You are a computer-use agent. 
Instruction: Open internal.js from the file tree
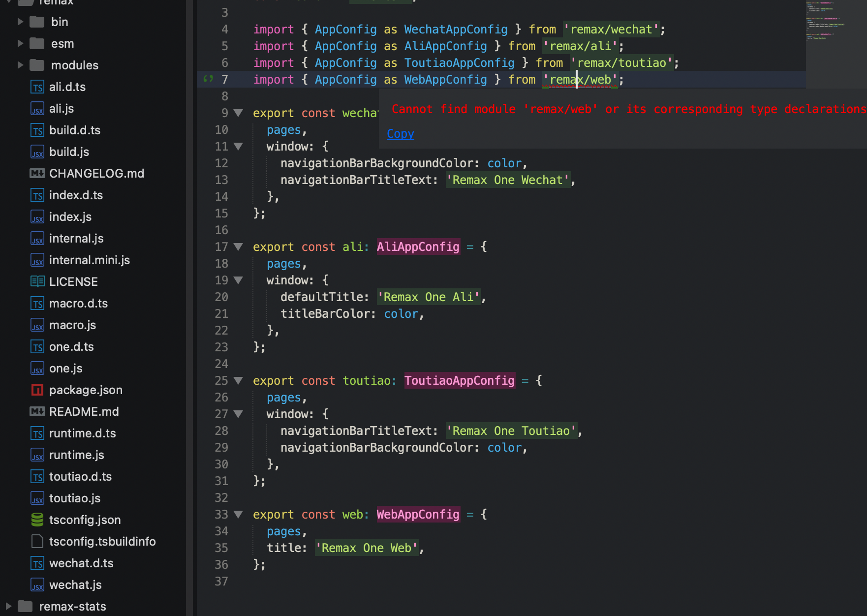tap(76, 239)
